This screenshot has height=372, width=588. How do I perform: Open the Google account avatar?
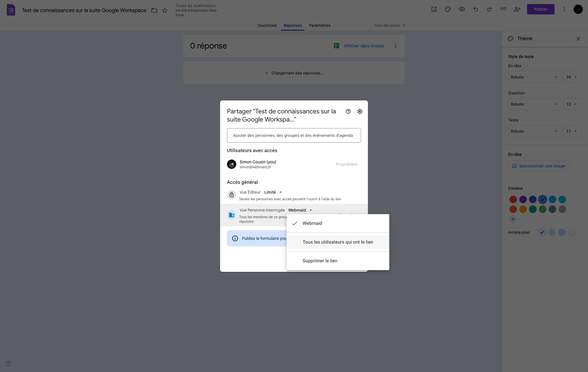tap(578, 9)
